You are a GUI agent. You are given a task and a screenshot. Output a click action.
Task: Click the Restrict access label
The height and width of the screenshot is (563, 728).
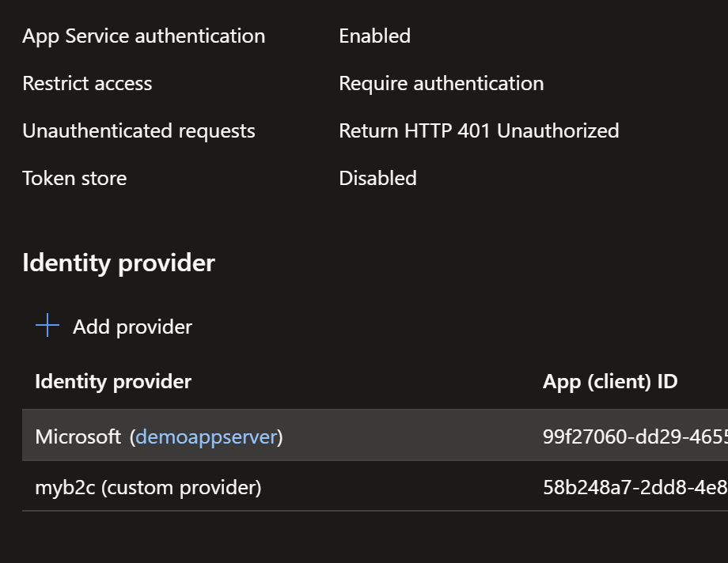click(x=87, y=83)
